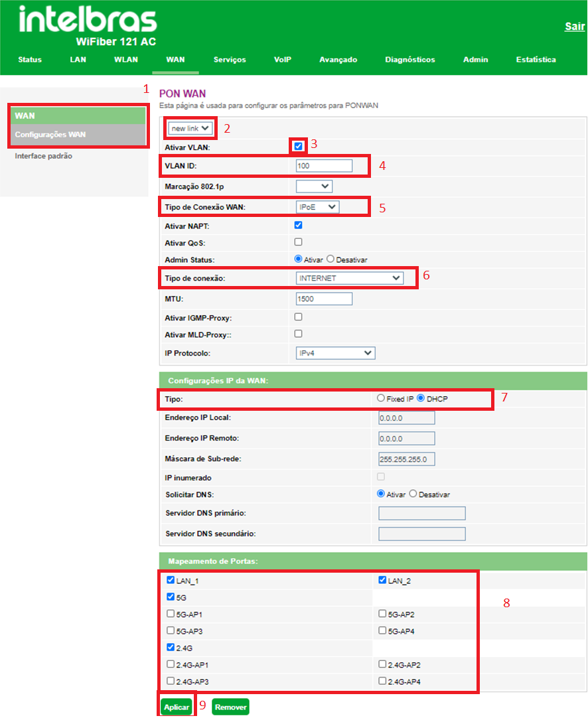Image resolution: width=588 pixels, height=722 pixels.
Task: Toggle the 5G-AP2 checkbox
Action: point(382,614)
